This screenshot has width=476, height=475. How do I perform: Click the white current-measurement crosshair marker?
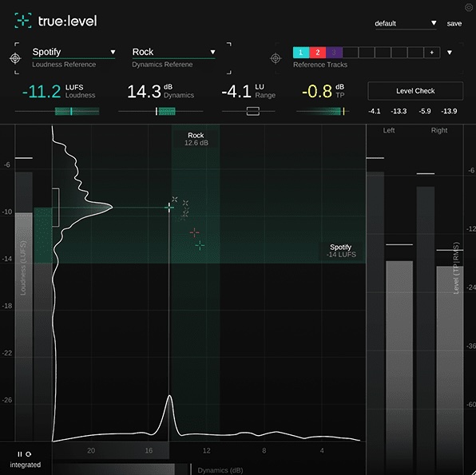point(169,208)
